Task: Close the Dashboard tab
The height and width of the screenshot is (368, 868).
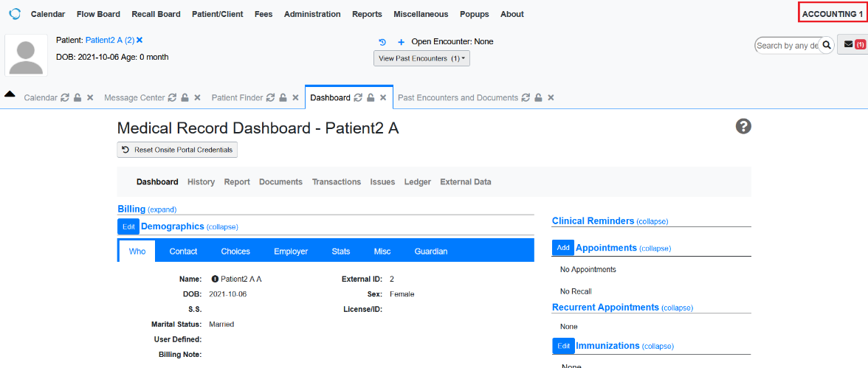Action: click(x=383, y=98)
